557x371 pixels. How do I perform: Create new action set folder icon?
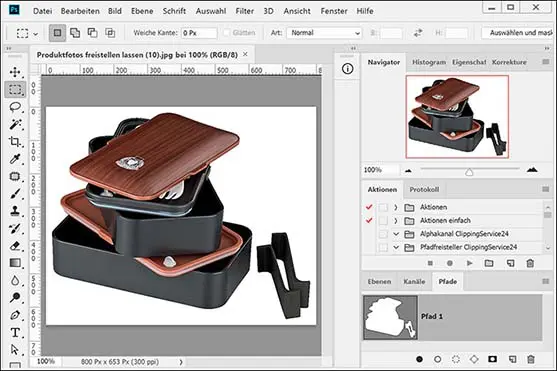[x=489, y=263]
